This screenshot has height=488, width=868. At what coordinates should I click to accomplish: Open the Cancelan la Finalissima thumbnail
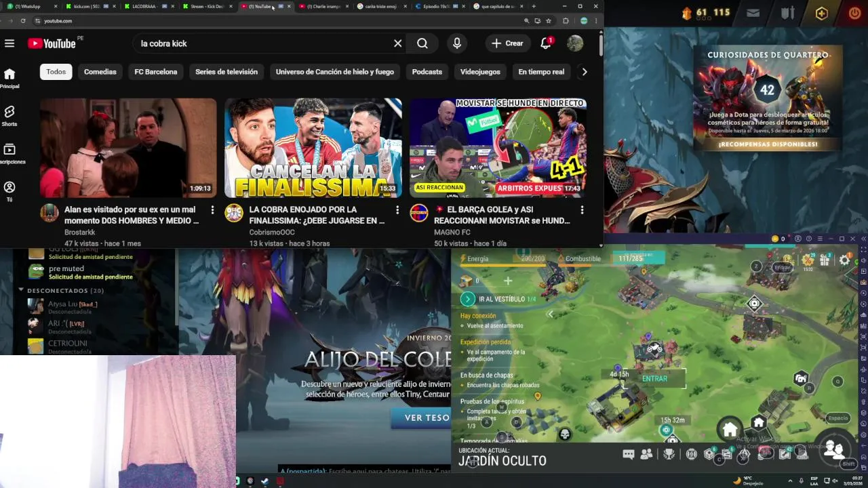point(313,148)
